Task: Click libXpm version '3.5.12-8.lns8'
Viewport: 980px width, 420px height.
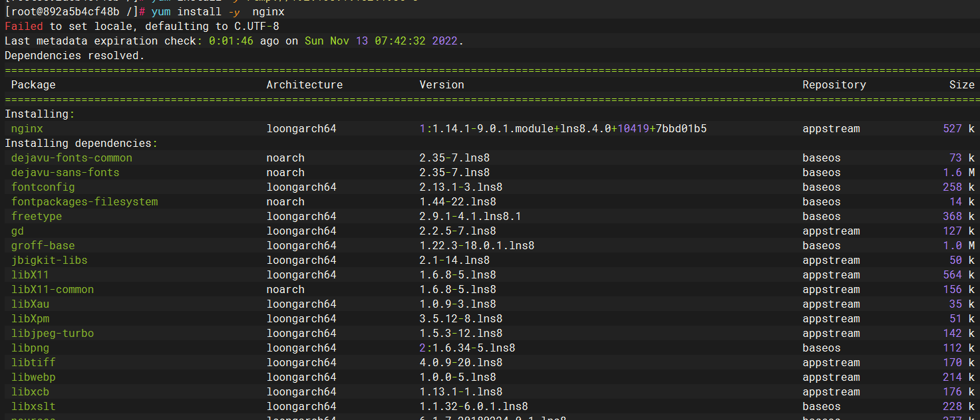Action: coord(461,318)
